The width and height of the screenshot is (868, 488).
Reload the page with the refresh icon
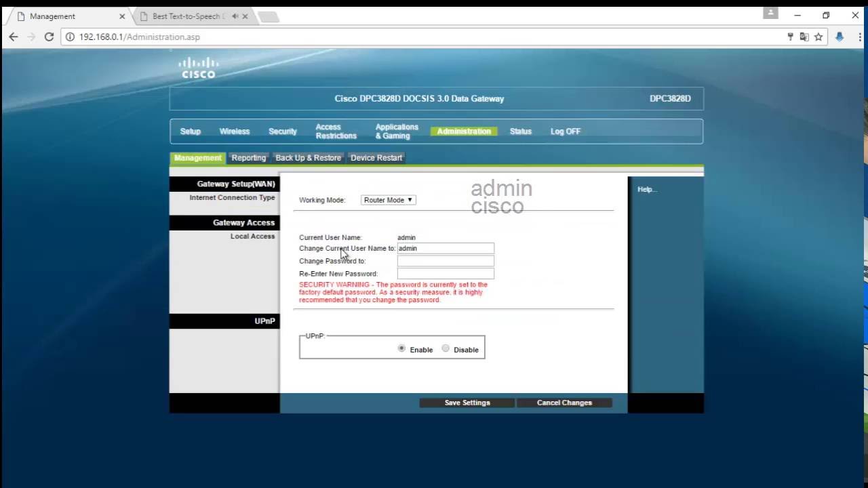coord(49,37)
